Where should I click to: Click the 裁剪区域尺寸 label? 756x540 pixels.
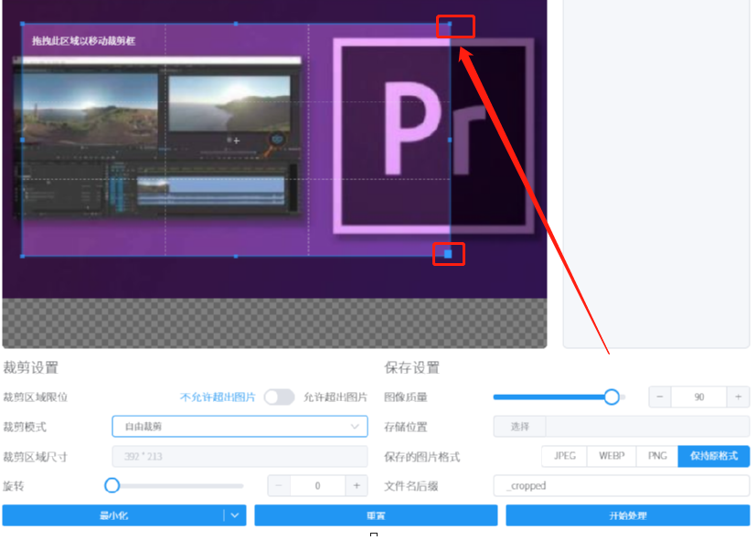click(x=36, y=457)
